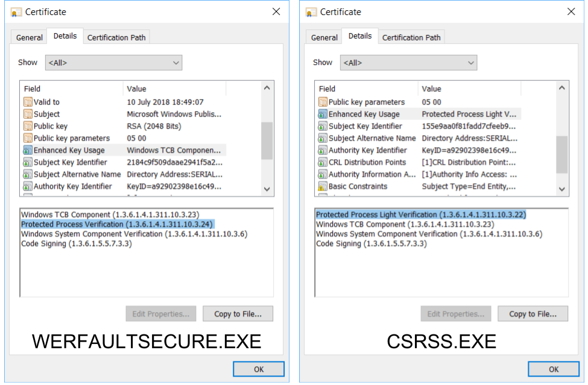Click the Enhanced Key Usage icon in left dialog
The width and height of the screenshot is (588, 385).
click(x=28, y=151)
